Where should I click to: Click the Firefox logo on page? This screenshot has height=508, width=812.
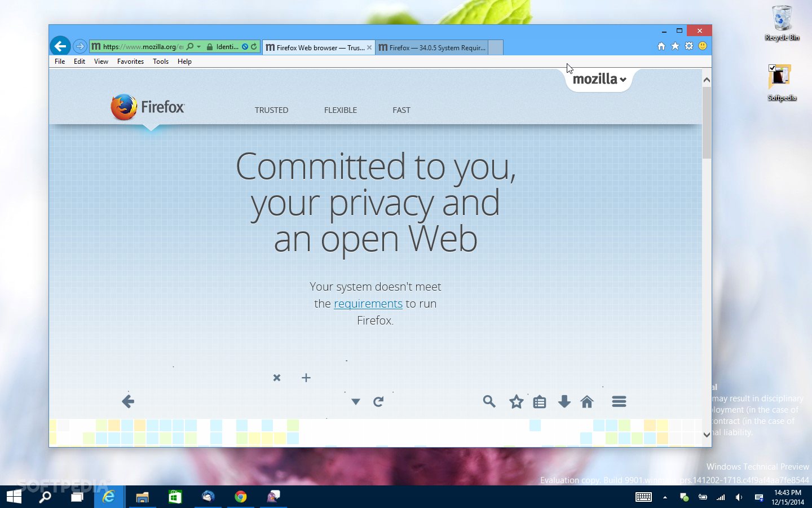tap(147, 107)
